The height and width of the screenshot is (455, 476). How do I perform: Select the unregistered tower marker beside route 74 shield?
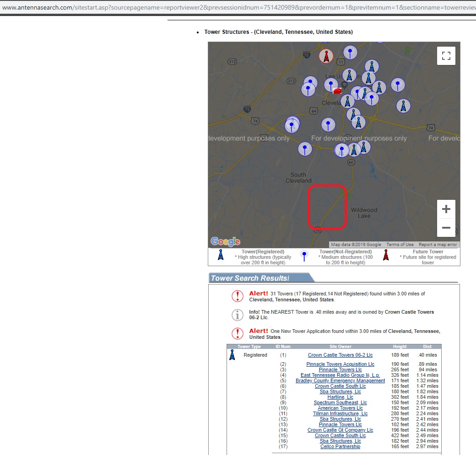click(292, 125)
